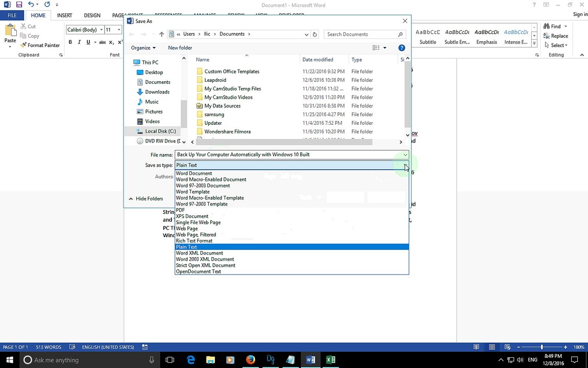Image resolution: width=588 pixels, height=368 pixels.
Task: Switch to the DESIGN ribbon tab
Action: click(x=92, y=15)
